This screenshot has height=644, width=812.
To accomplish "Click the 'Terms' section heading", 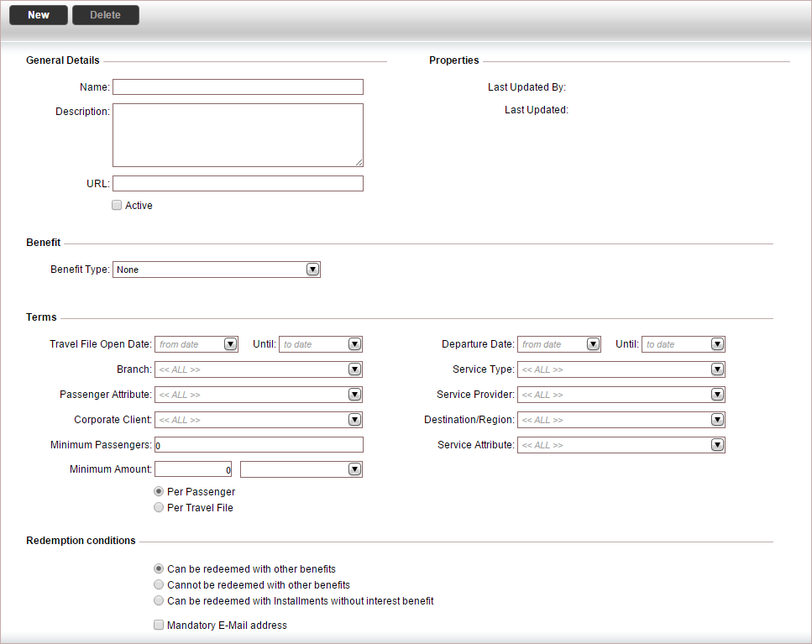I will (x=41, y=317).
